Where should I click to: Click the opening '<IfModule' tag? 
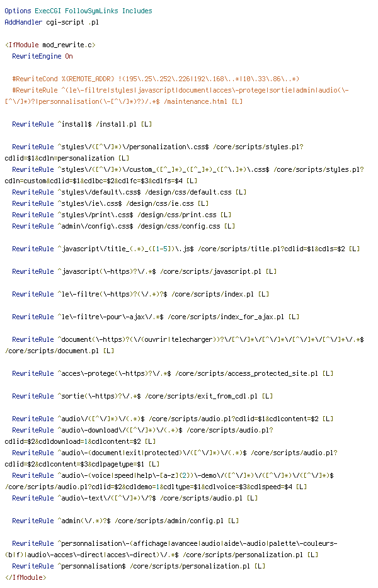click(x=22, y=45)
